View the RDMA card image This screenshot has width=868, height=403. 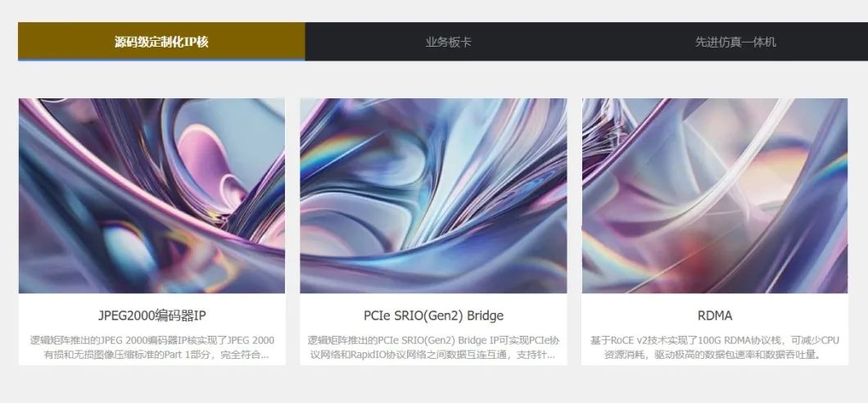click(x=715, y=196)
